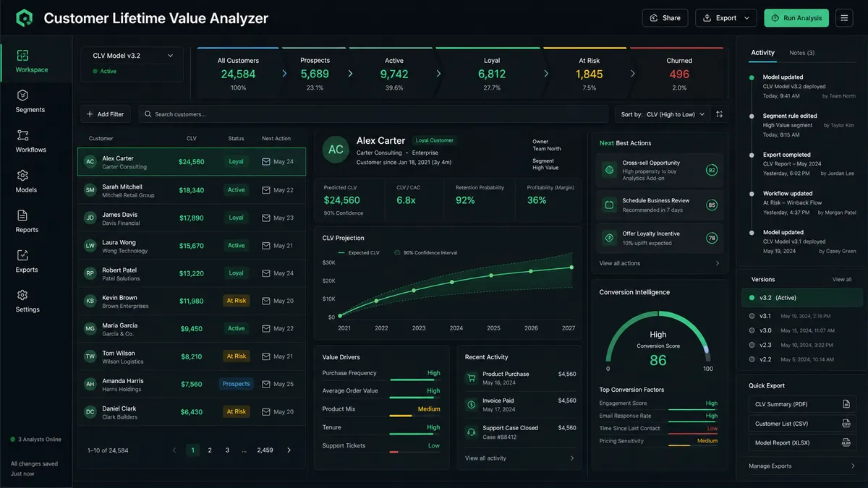
Task: Click the Run Analysis button
Action: click(x=796, y=18)
